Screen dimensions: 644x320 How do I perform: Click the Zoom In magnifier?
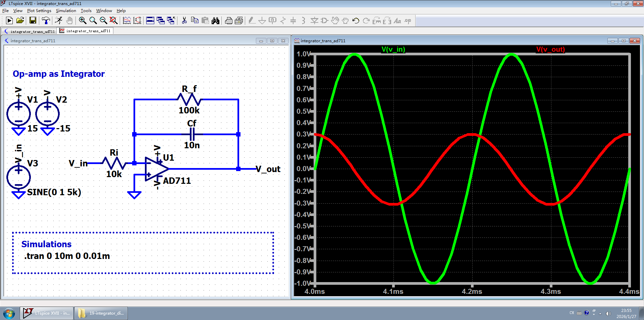coord(83,21)
